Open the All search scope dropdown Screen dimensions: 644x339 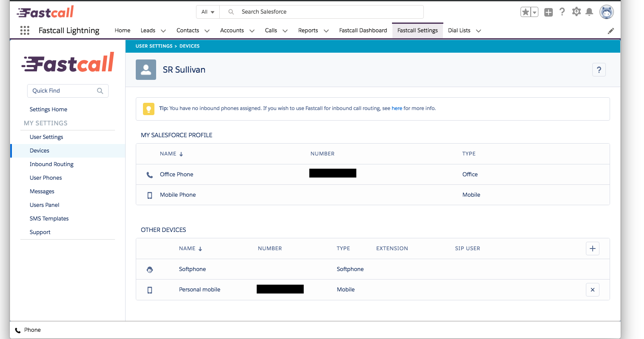coord(208,12)
